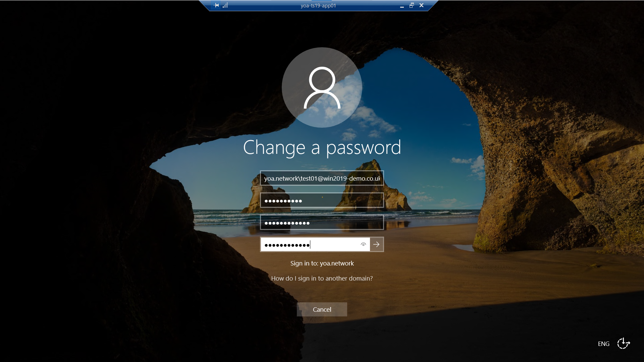This screenshot has height=362, width=644.
Task: Click the yoa-ts19-app01 connection bar title
Action: coord(318,6)
